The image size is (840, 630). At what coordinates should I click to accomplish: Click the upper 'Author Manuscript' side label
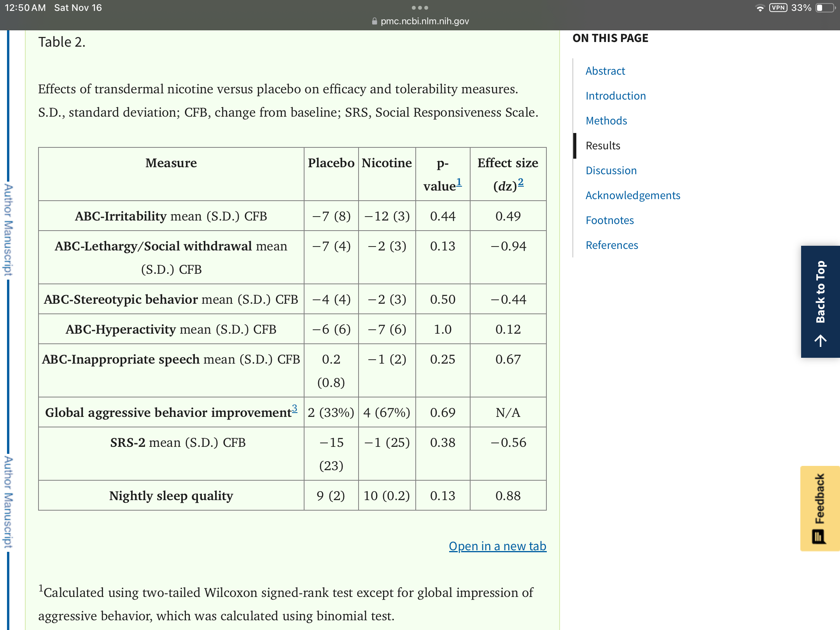(8, 230)
